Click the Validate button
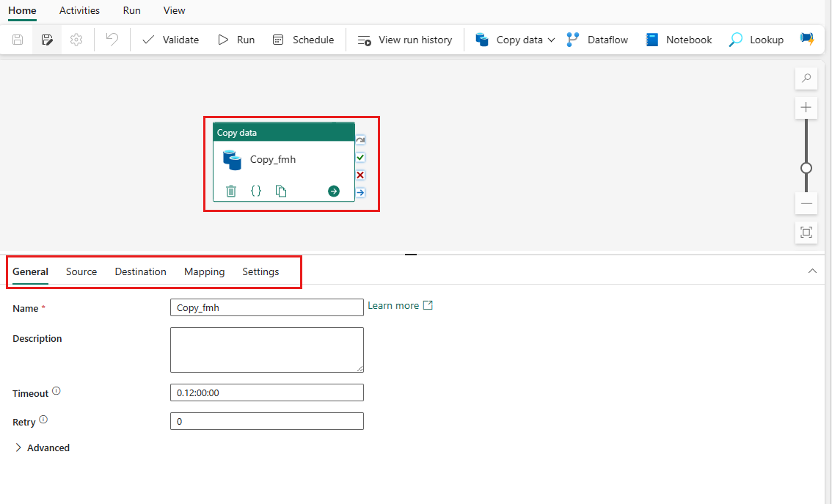832x504 pixels. point(170,40)
